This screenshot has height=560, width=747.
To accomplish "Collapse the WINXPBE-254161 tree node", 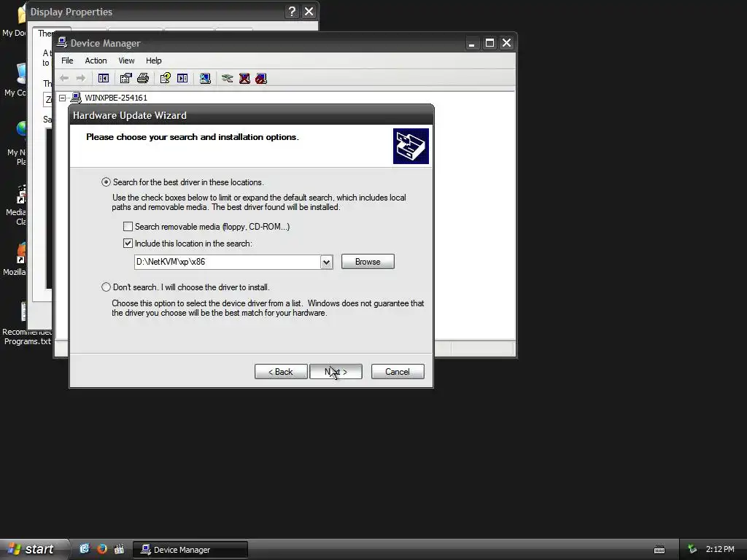I will tap(62, 98).
